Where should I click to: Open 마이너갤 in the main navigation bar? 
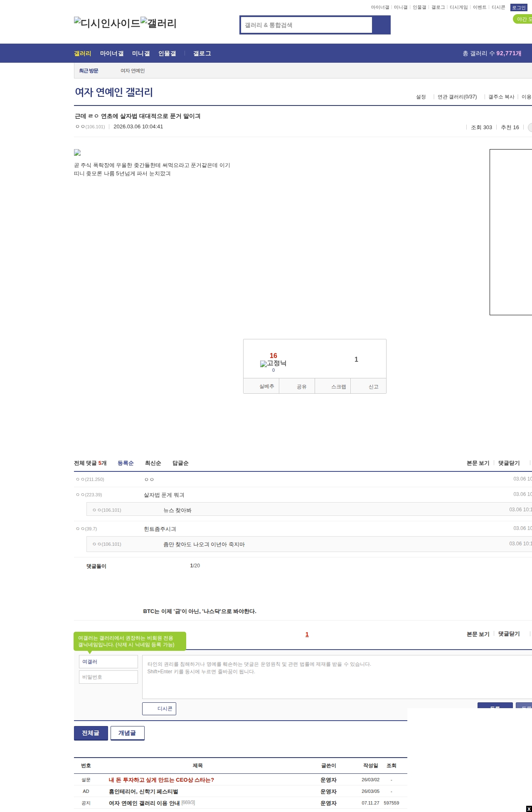112,54
